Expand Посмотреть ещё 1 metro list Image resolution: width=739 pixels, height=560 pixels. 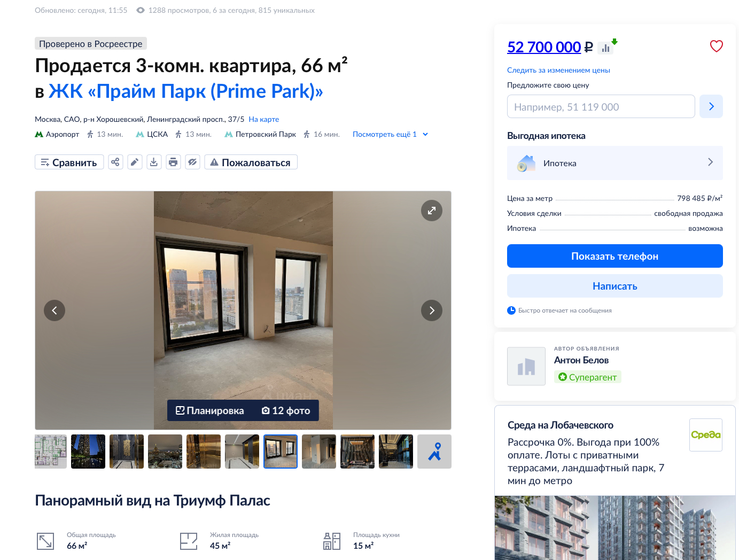(x=390, y=134)
